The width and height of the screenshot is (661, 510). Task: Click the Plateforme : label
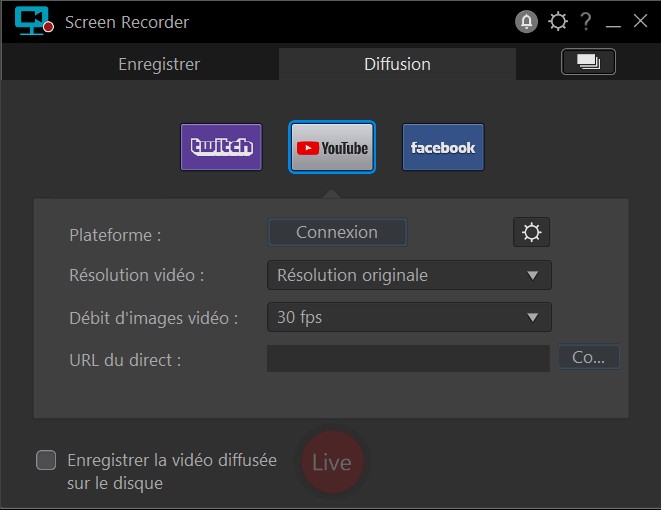(115, 235)
